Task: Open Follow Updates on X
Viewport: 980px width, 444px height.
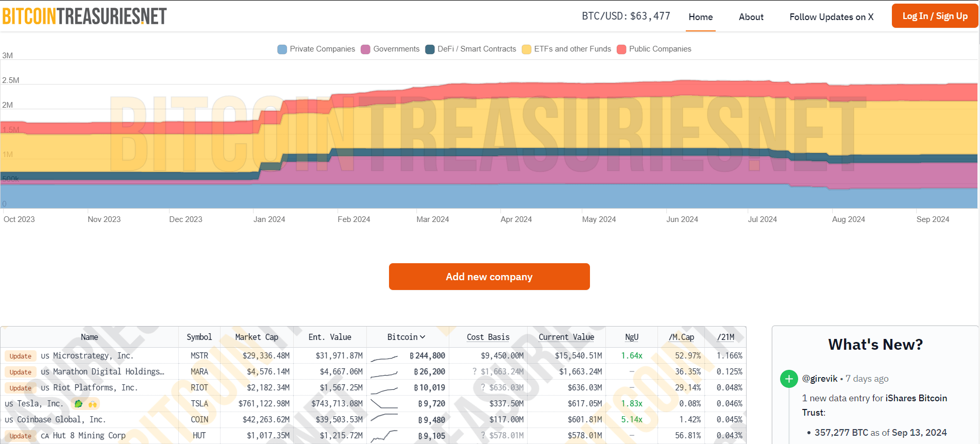Action: point(831,16)
